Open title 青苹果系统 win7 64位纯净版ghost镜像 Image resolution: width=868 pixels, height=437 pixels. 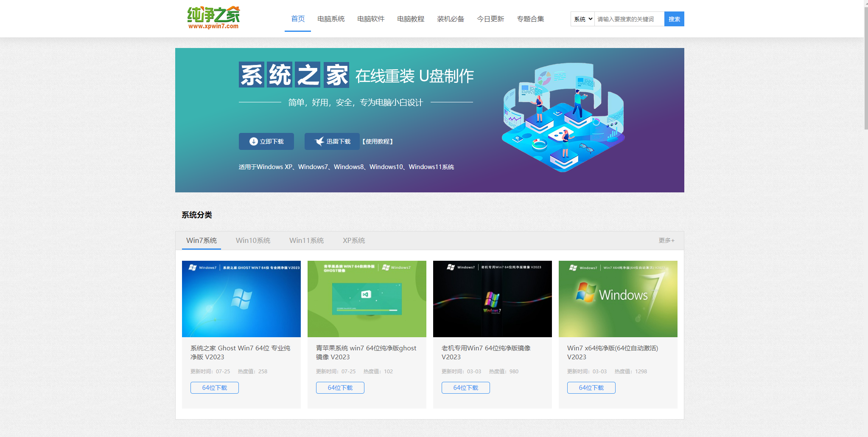click(367, 352)
